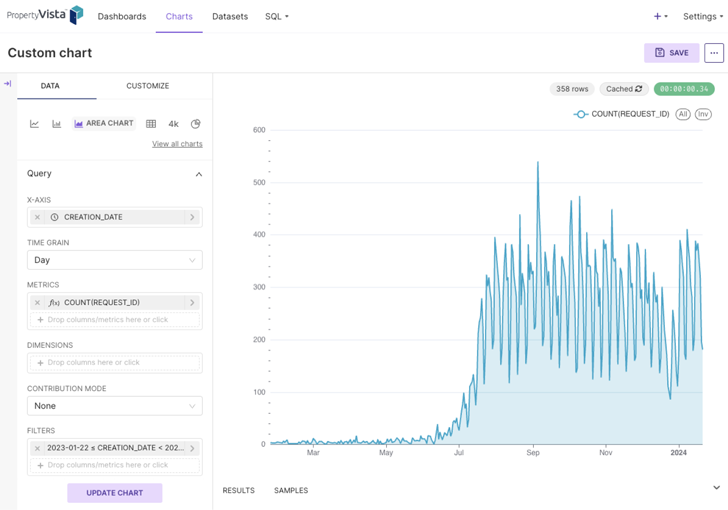Open the Datasets menu item
Screen dimensions: 728x510
coord(230,16)
